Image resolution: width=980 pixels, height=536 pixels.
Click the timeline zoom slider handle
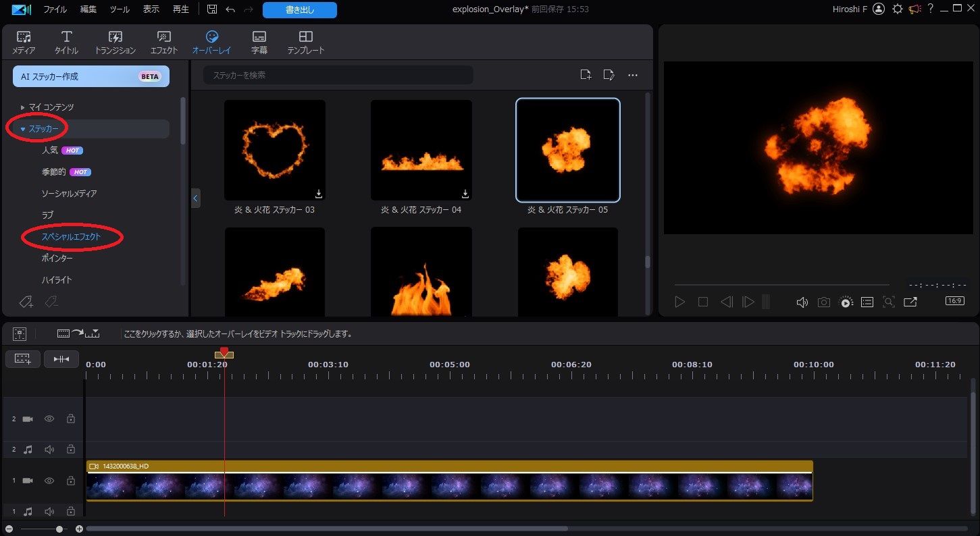[59, 529]
